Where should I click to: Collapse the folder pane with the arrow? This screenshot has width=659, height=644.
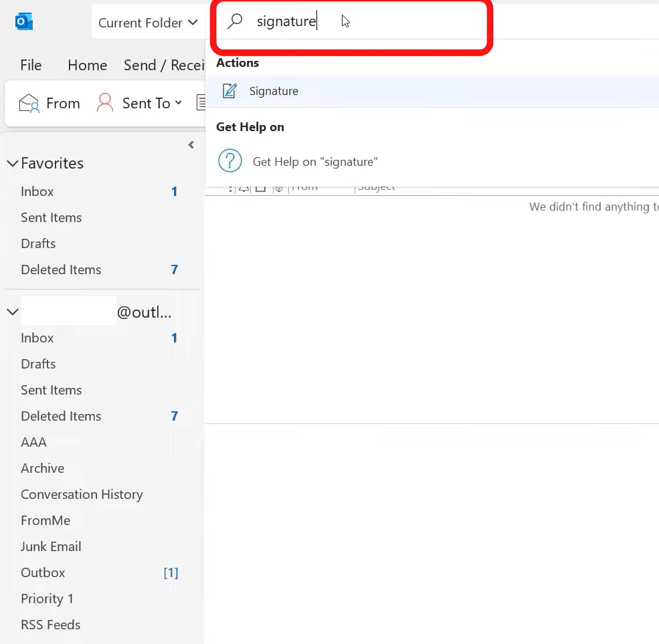tap(191, 145)
